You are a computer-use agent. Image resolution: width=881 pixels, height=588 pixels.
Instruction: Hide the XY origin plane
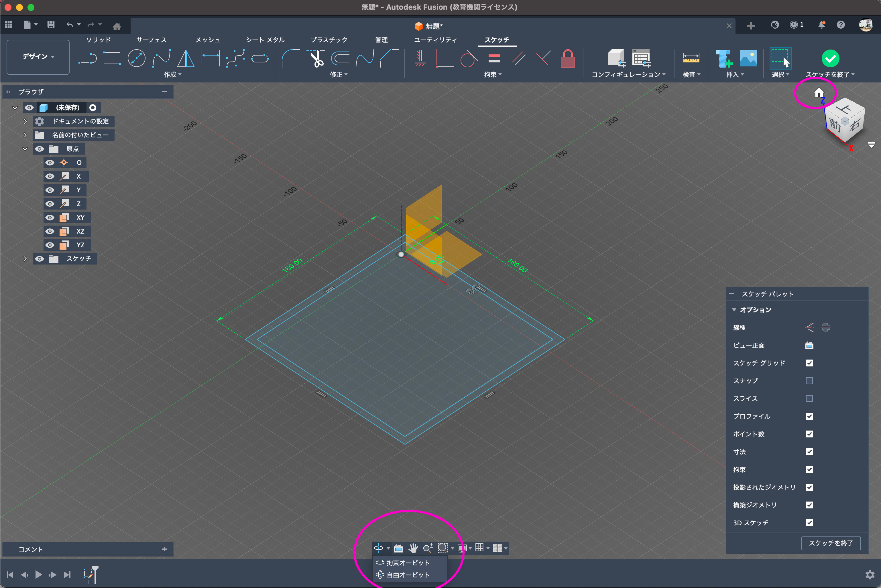(x=50, y=218)
